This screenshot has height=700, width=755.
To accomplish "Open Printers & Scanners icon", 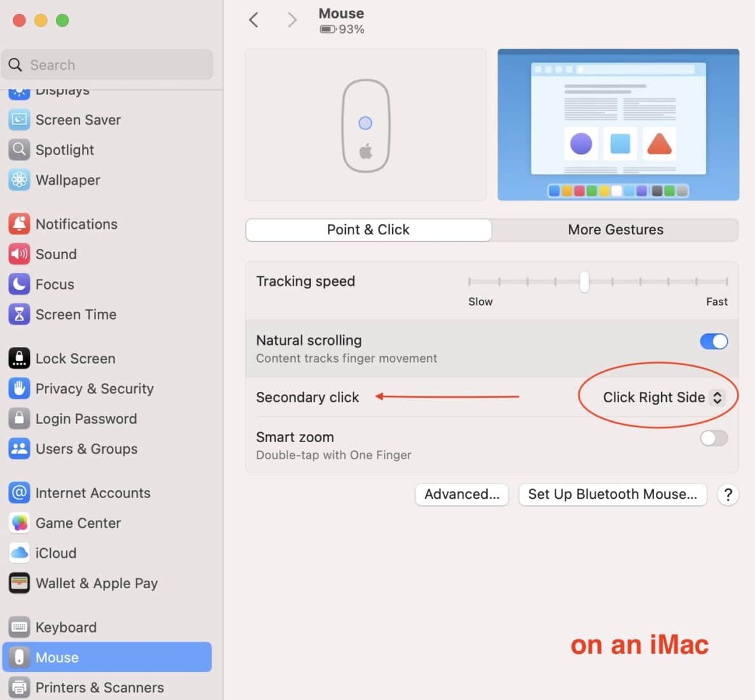I will click(19, 687).
